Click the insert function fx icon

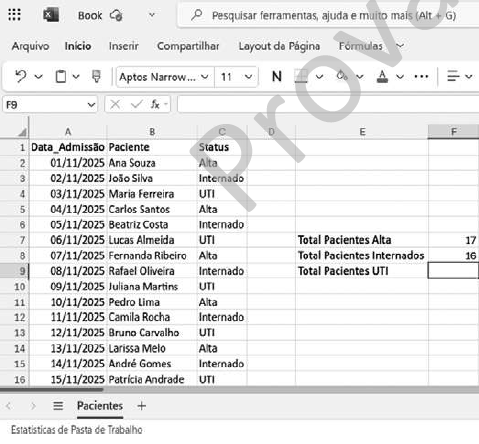click(x=155, y=105)
